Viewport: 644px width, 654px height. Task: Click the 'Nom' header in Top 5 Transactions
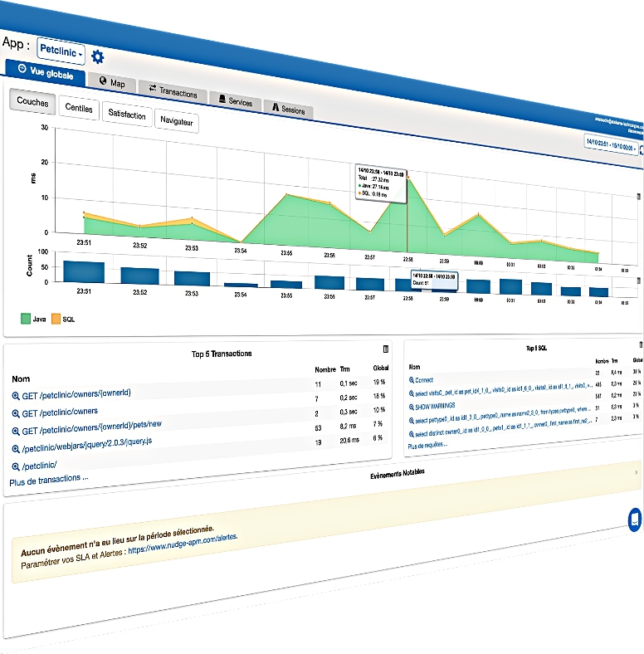[x=21, y=378]
